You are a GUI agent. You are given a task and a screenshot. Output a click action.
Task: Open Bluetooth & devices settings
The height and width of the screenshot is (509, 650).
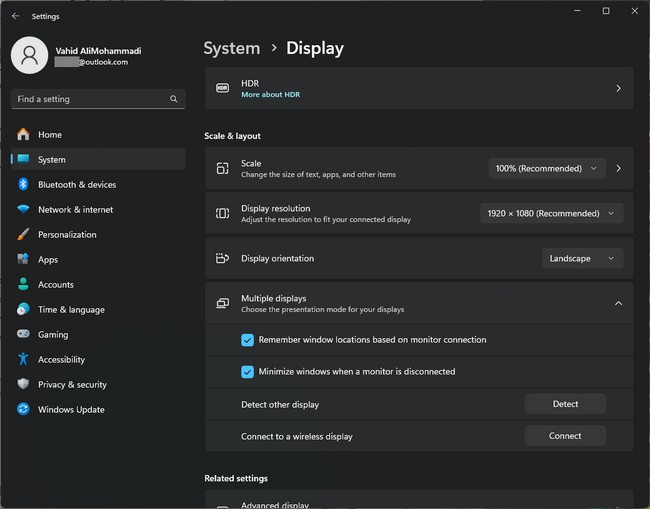coord(98,184)
